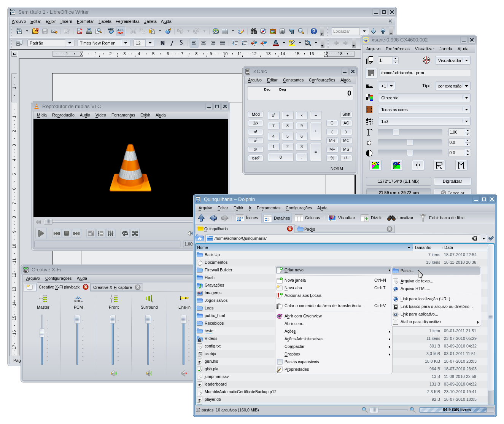
Task: Choose Propriedades in Dolphin context menu
Action: (x=334, y=369)
